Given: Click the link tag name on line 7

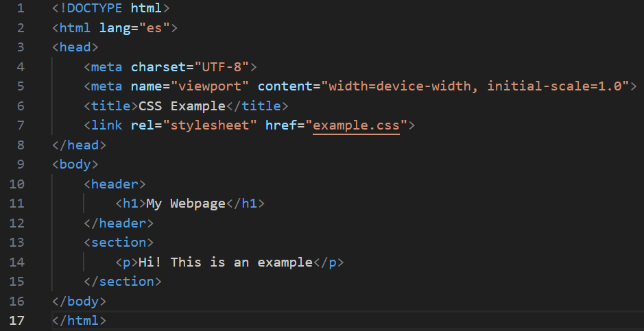Looking at the screenshot, I should click(106, 125).
